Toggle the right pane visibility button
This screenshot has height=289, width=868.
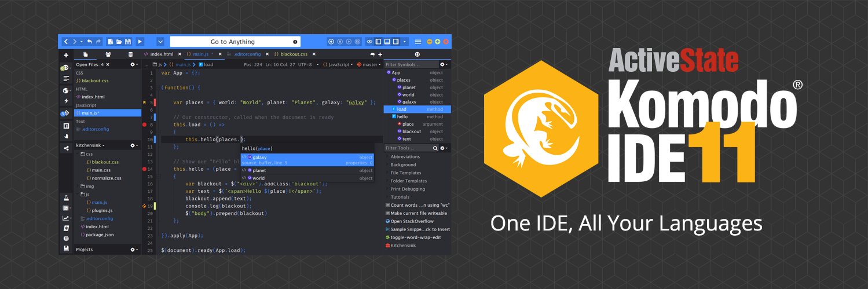[x=395, y=42]
